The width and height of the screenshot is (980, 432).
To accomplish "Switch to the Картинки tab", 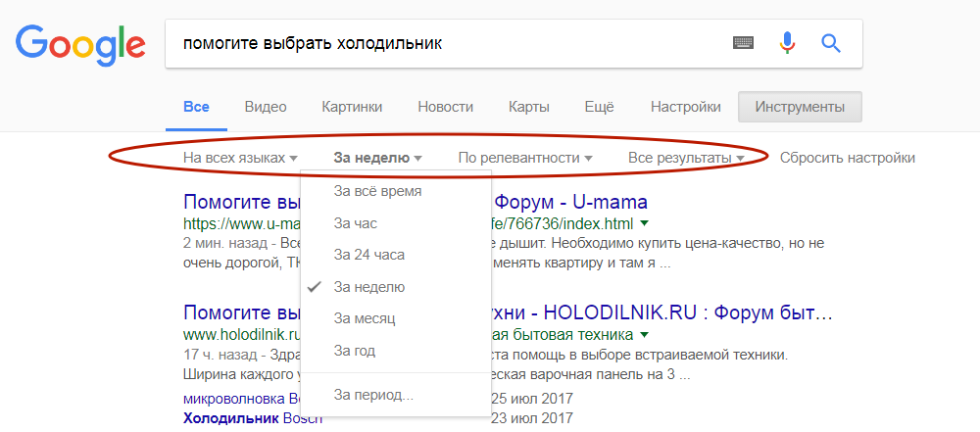I will point(352,107).
